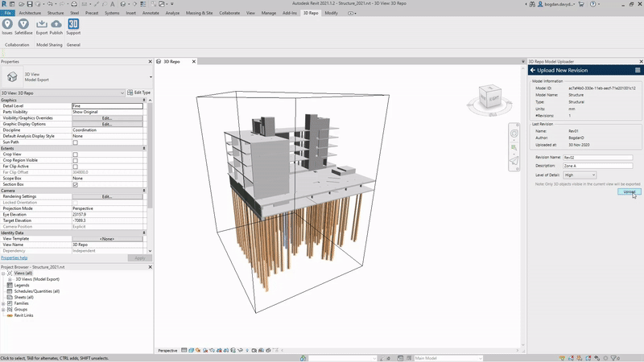Open the hamburger menu in uploader panel
The width and height of the screenshot is (644, 362).
click(638, 70)
